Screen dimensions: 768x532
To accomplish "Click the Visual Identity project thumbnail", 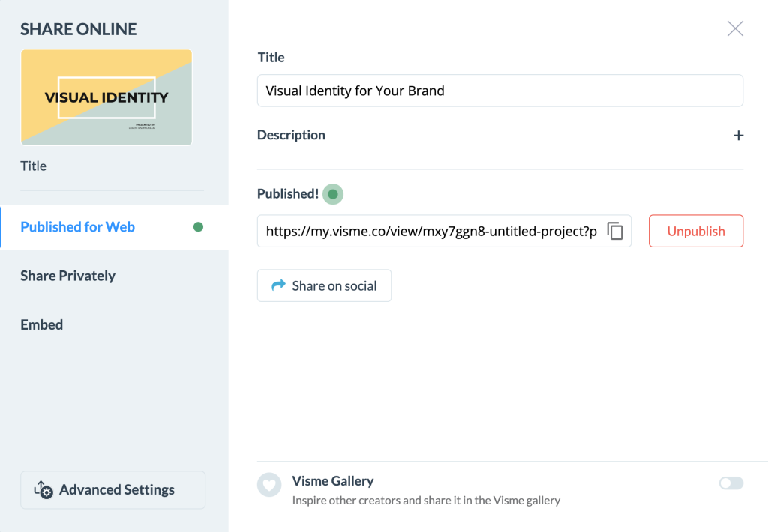I will 106,97.
